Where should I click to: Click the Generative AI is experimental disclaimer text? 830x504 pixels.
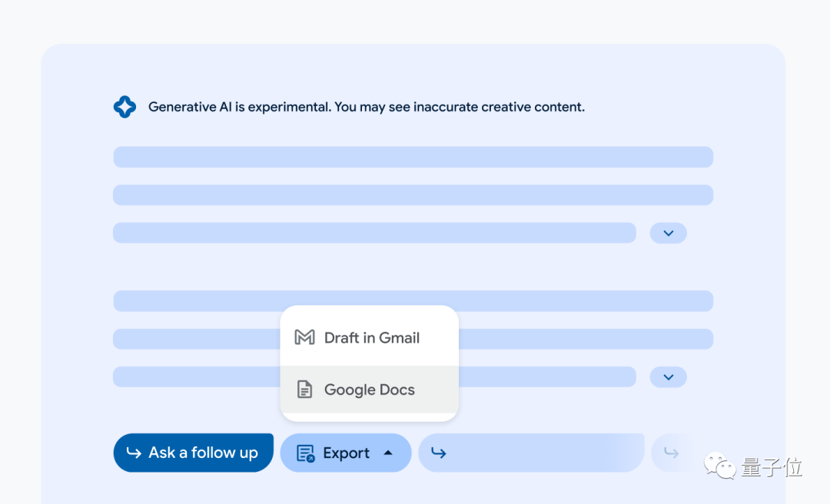366,107
